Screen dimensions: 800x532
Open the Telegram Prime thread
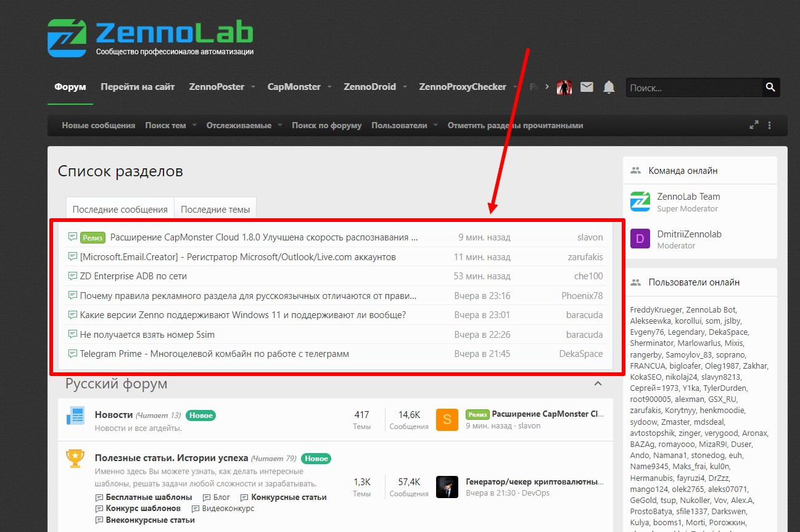(x=215, y=354)
